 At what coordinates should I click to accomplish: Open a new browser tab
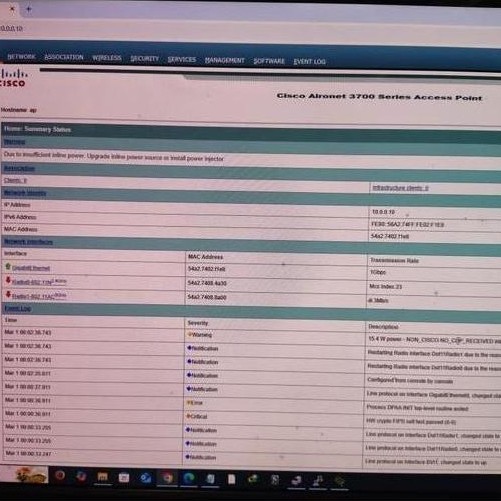(x=29, y=9)
